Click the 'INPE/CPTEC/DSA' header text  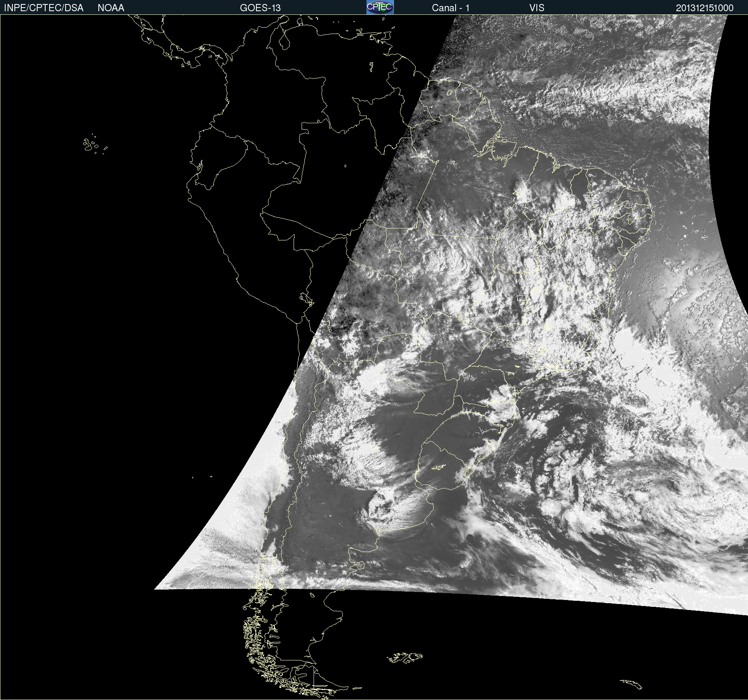click(44, 8)
